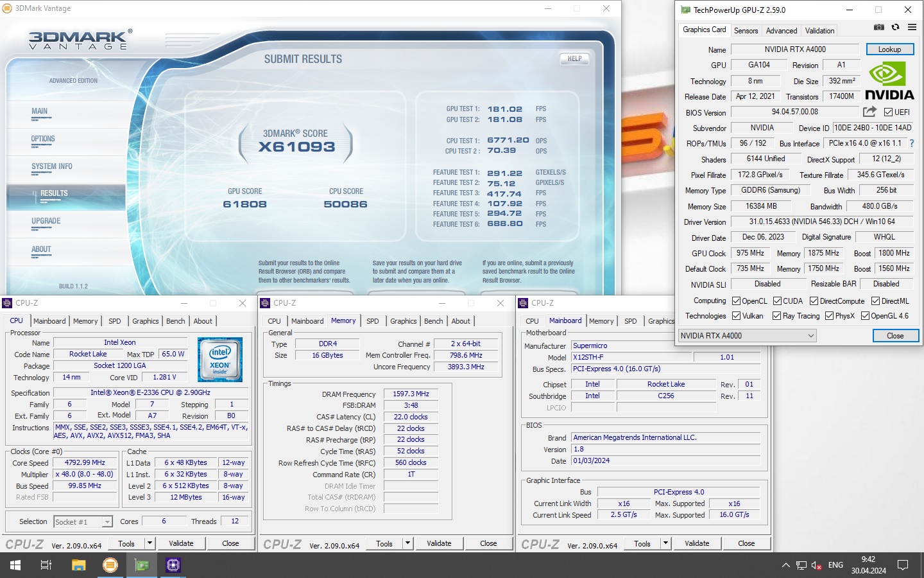Click Tools button in the Mainboard CPU-Z window
The height and width of the screenshot is (578, 924).
click(x=642, y=543)
